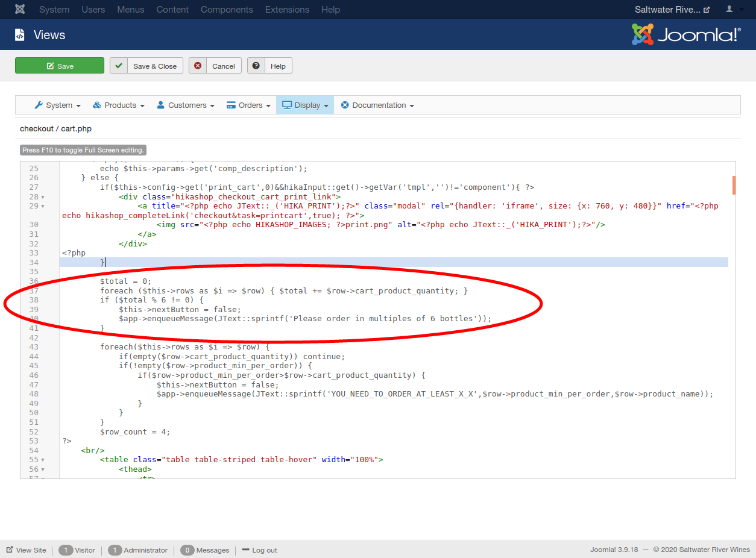
Task: Expand the Products dropdown menu
Action: 119,105
